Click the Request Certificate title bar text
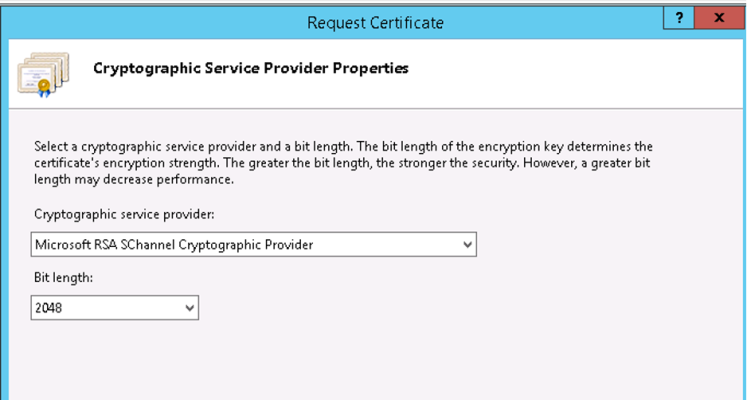Screen dimensions: 747x400 (x=375, y=23)
